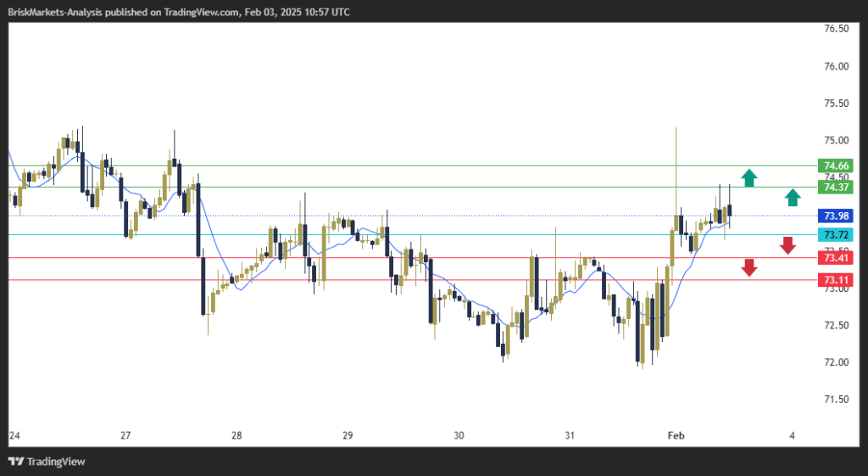The height and width of the screenshot is (476, 868).
Task: Click date 24 on the time axis
Action: [14, 436]
